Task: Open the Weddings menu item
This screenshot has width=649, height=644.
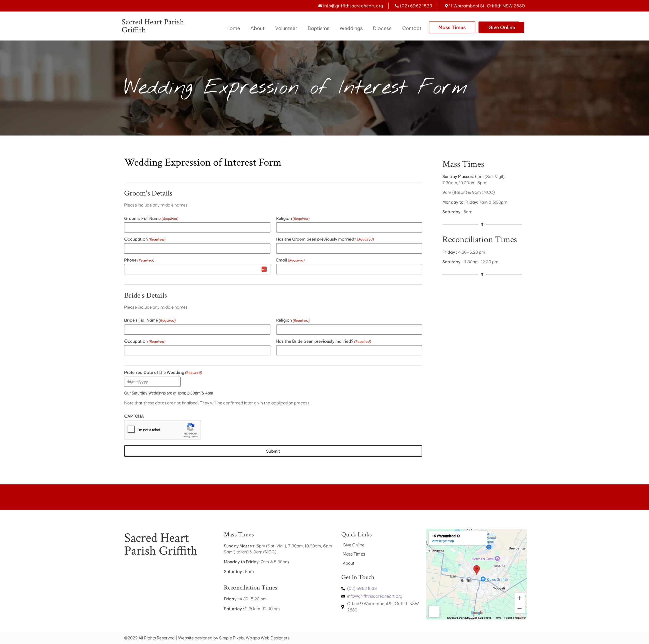Action: [x=351, y=28]
